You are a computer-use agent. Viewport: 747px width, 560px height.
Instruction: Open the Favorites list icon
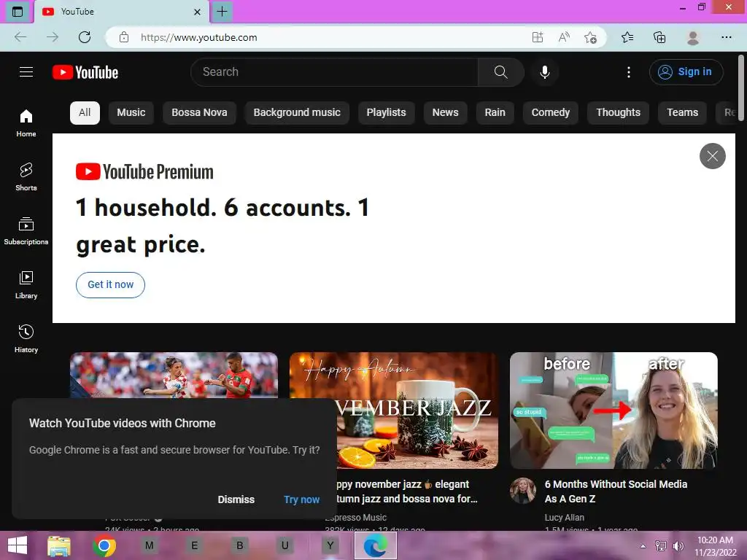(627, 37)
